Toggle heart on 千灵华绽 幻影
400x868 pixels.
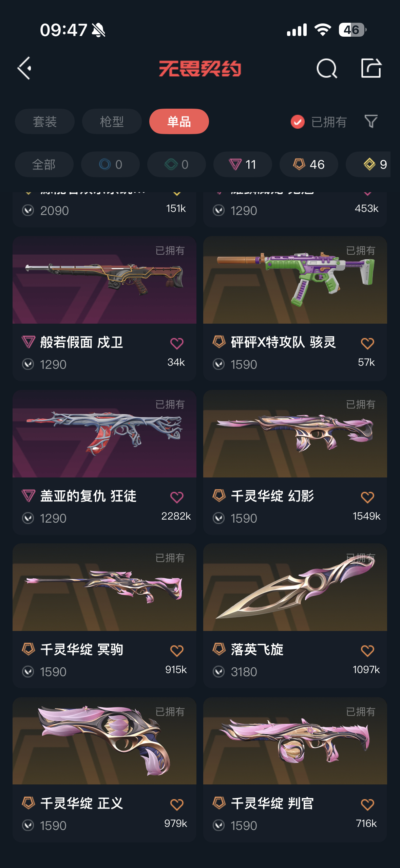(367, 497)
